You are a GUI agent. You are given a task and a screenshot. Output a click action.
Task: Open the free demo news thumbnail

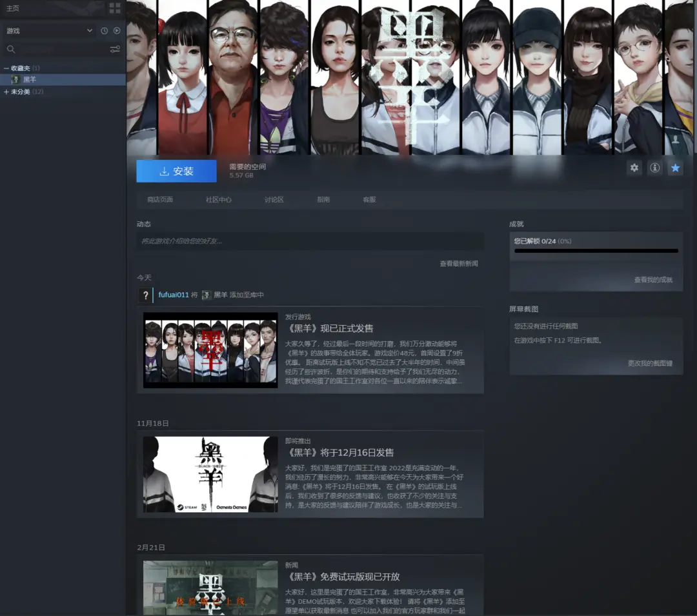[210, 588]
